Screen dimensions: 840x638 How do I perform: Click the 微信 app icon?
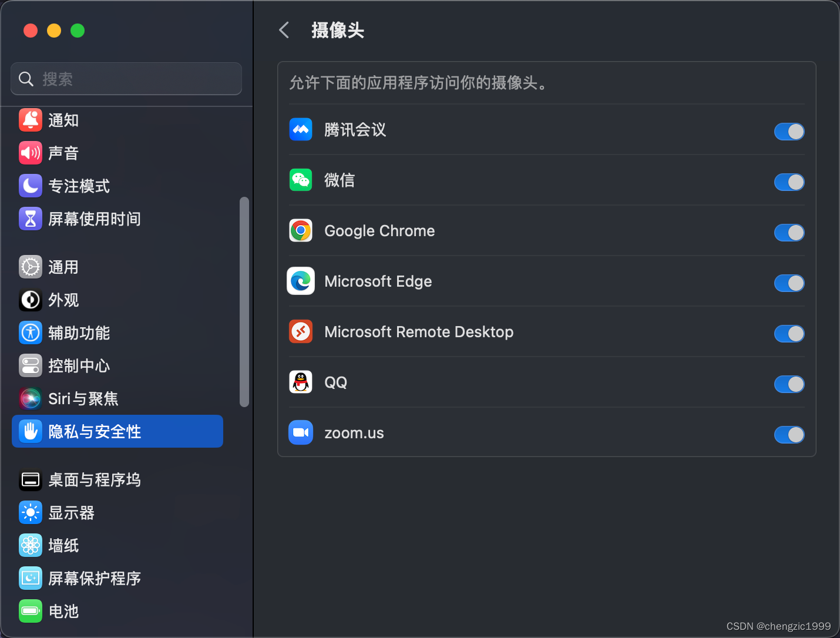[301, 180]
